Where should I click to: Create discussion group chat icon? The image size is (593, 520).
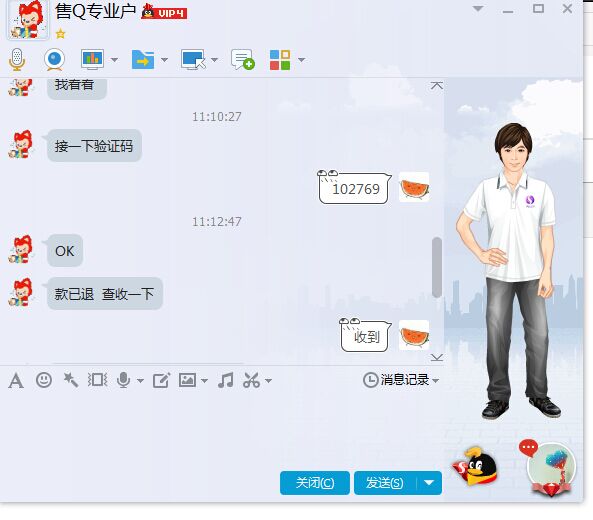(x=242, y=59)
